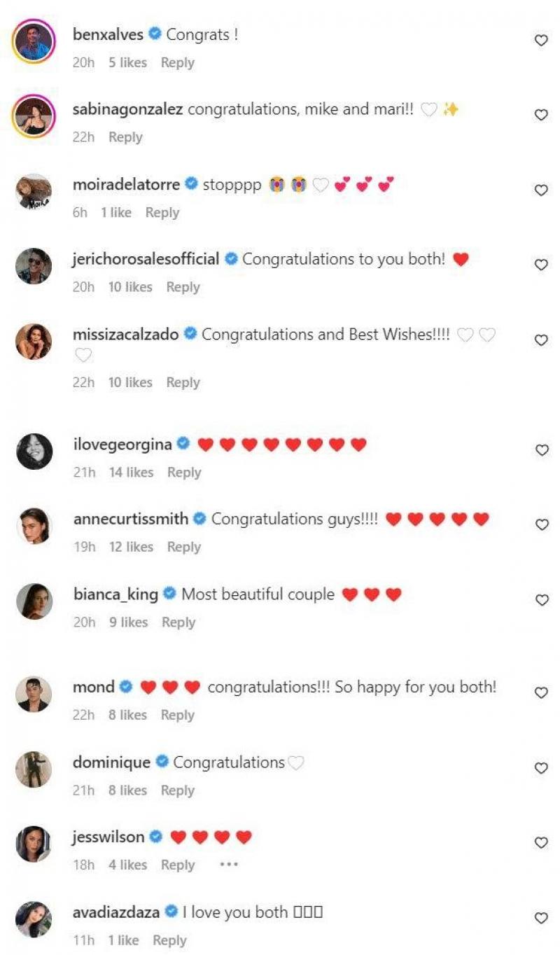Toggle like on dominique's Congratulations comment

(541, 768)
